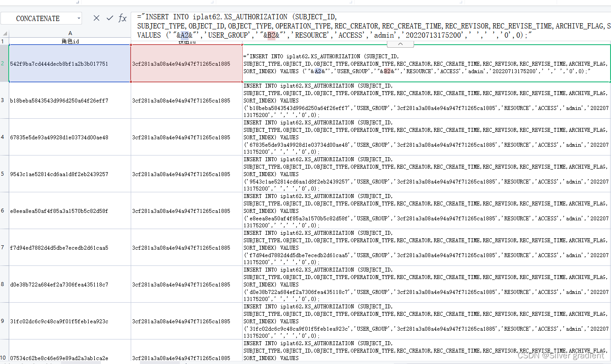Select cell f7d94ed7882d4d5dbe7ecedb2d61caa5
611x364 pixels.
(70, 247)
